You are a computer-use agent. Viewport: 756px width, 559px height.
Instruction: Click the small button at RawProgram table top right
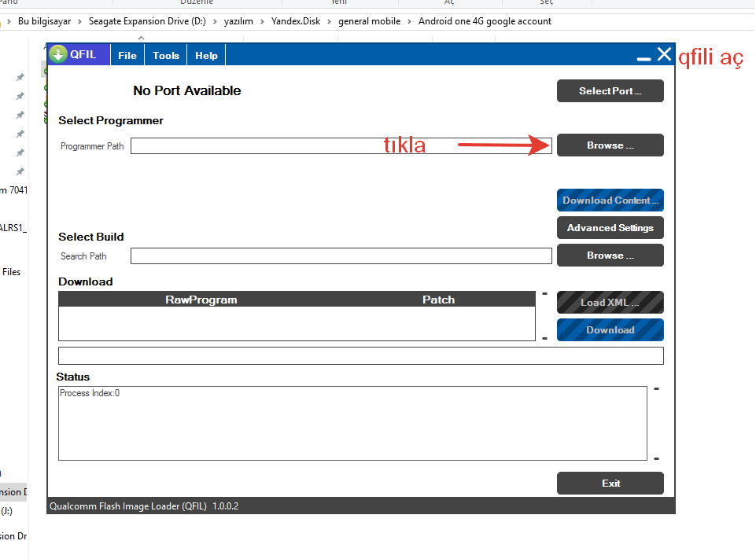pos(544,293)
